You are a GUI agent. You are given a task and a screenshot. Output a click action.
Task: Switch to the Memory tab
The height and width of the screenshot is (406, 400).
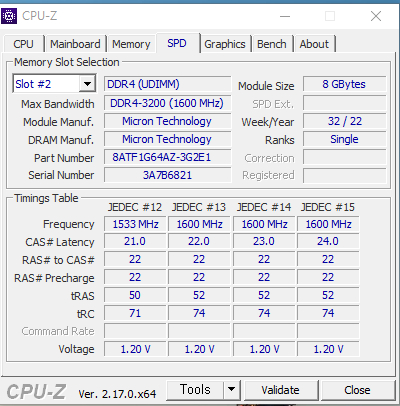tap(131, 44)
